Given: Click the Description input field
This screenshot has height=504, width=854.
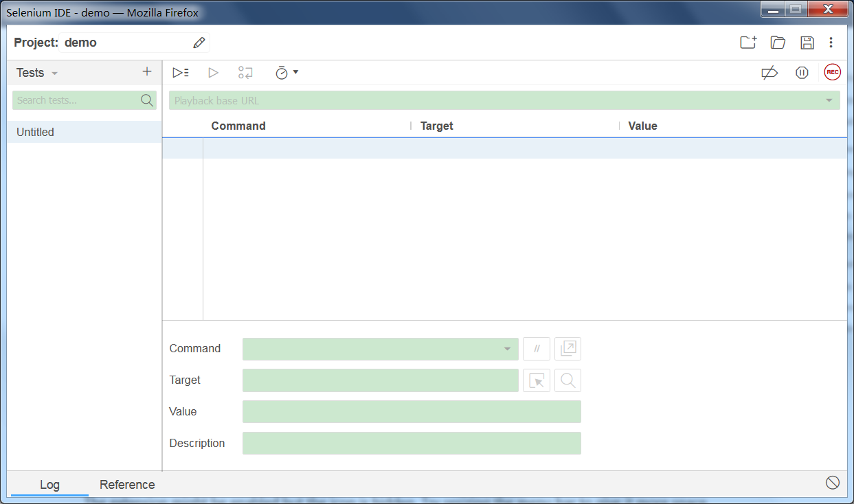Looking at the screenshot, I should [x=412, y=444].
